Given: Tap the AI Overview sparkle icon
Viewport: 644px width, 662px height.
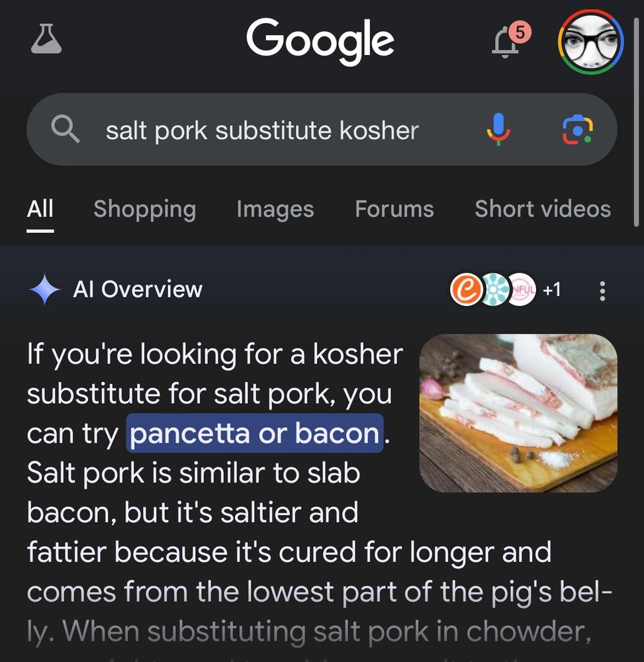Looking at the screenshot, I should coord(44,290).
